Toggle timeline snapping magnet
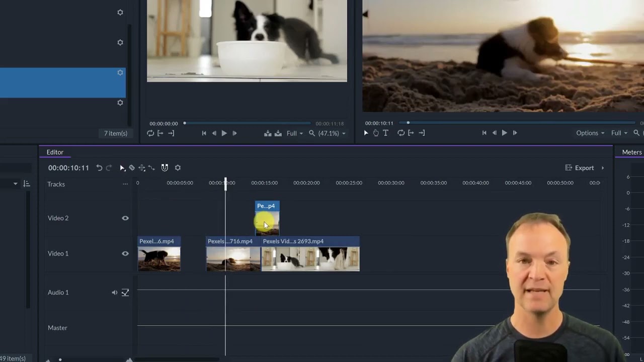644x362 pixels. [165, 168]
